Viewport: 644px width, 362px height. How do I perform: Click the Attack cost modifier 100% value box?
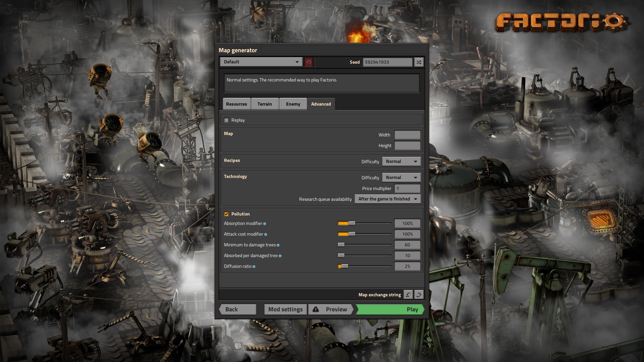tap(408, 234)
